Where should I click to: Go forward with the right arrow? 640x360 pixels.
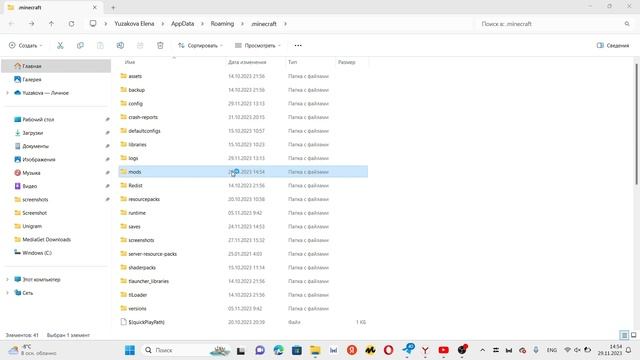pyautogui.click(x=31, y=24)
